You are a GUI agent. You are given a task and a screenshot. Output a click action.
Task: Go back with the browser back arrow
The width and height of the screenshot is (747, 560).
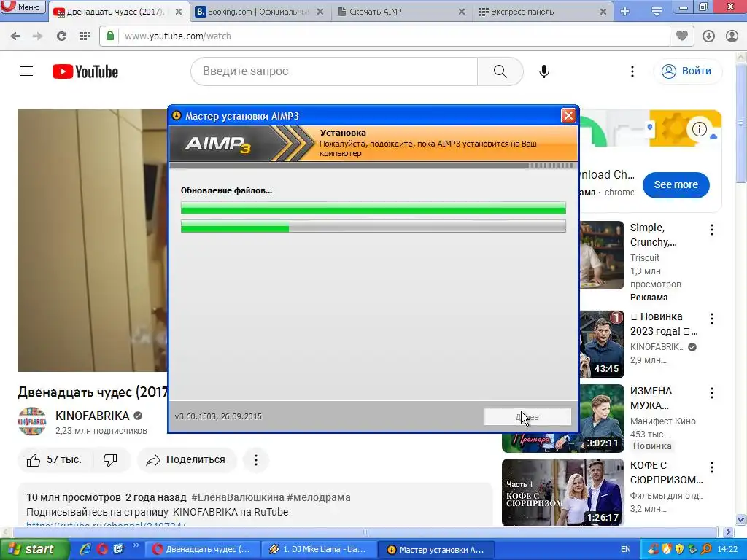click(15, 36)
